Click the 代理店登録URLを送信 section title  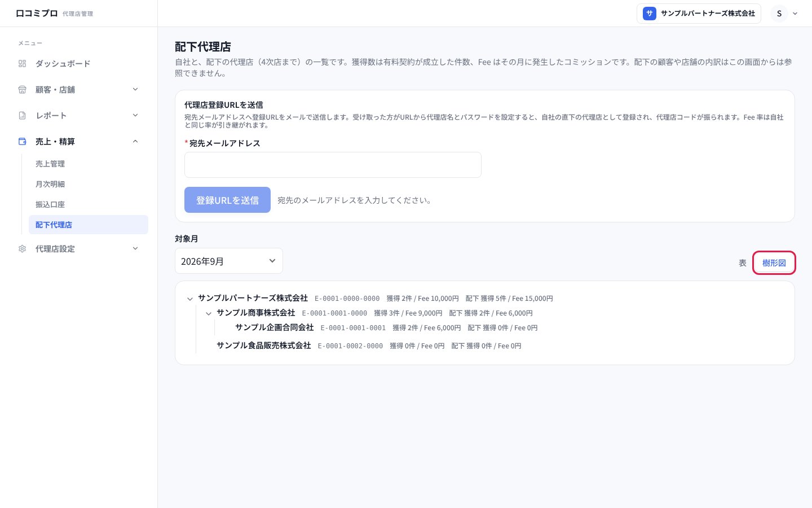(224, 105)
